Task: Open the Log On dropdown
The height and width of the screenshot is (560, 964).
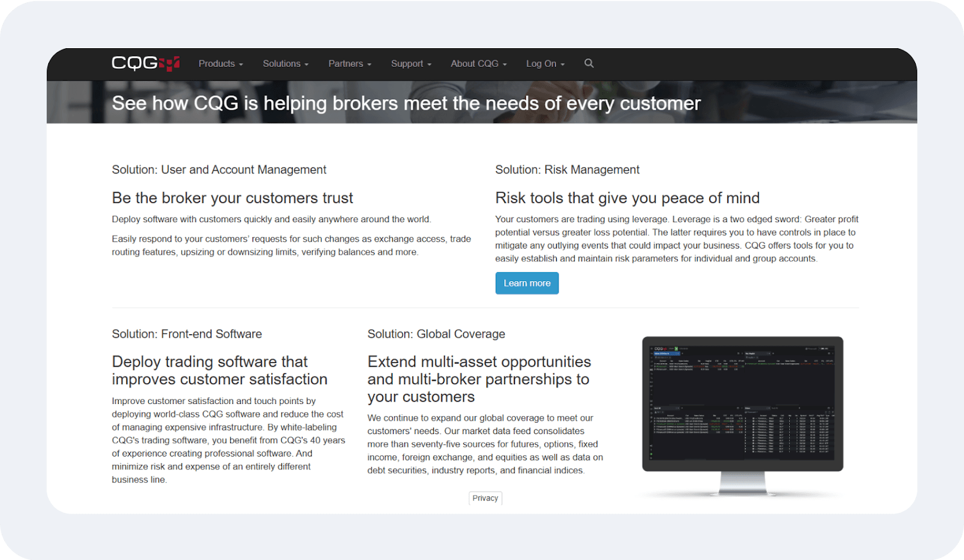Action: click(545, 64)
